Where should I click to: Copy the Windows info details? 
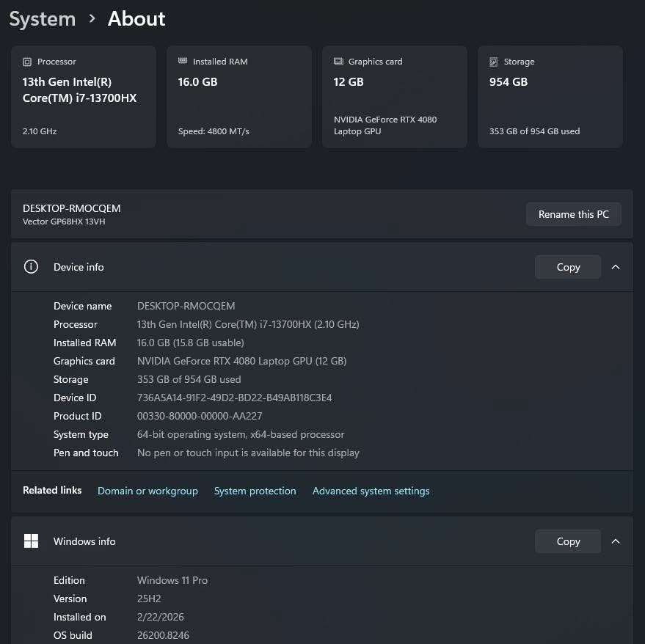568,541
